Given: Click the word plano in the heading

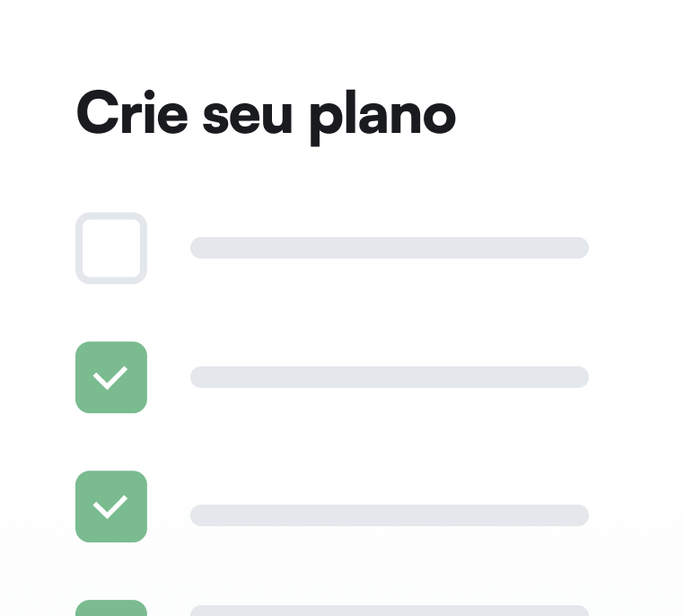Looking at the screenshot, I should pos(383,118).
